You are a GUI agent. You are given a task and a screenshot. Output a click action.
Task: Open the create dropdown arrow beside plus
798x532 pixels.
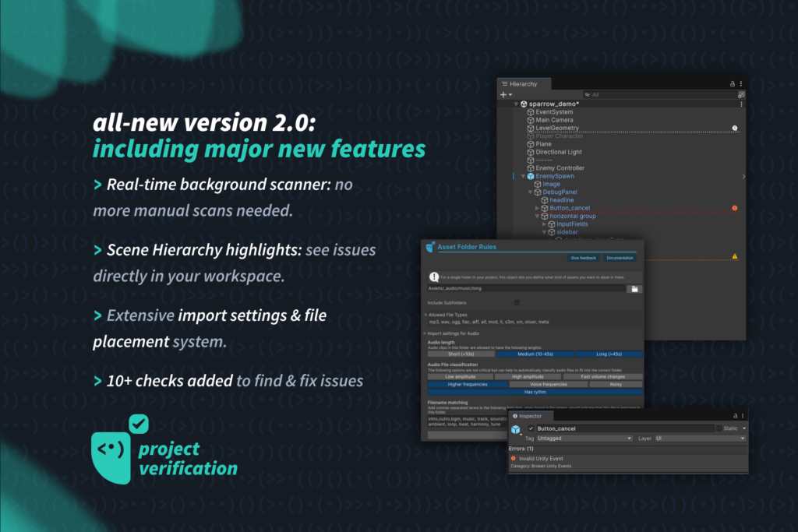pos(510,94)
